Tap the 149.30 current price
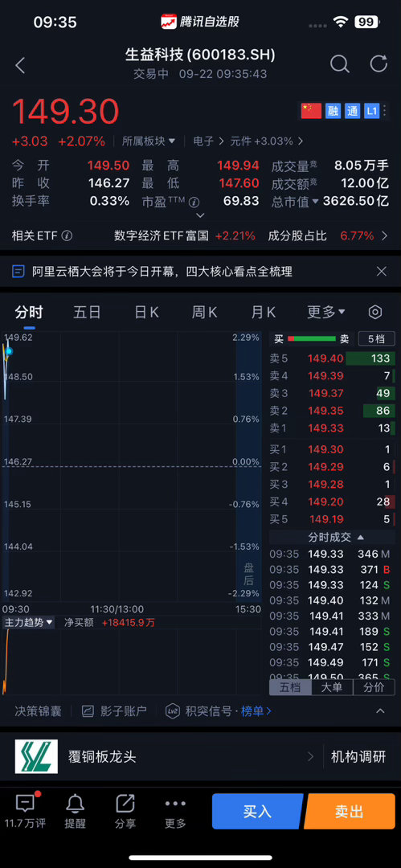The height and width of the screenshot is (868, 401). coord(65,111)
